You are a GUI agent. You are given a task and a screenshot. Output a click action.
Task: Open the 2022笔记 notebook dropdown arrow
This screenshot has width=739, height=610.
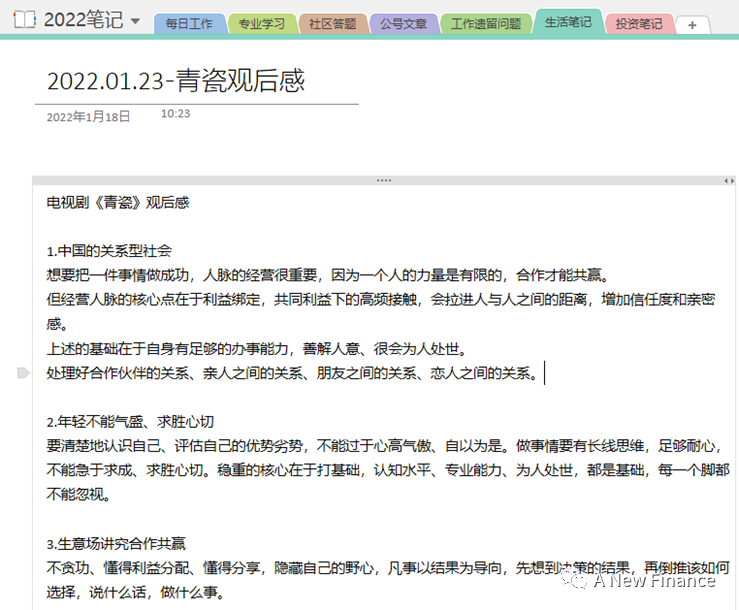[135, 21]
